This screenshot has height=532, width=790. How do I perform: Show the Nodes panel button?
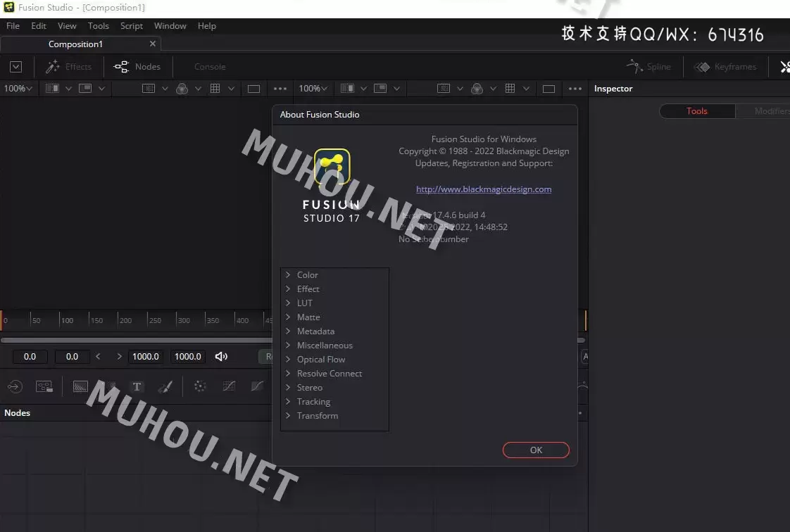click(137, 66)
